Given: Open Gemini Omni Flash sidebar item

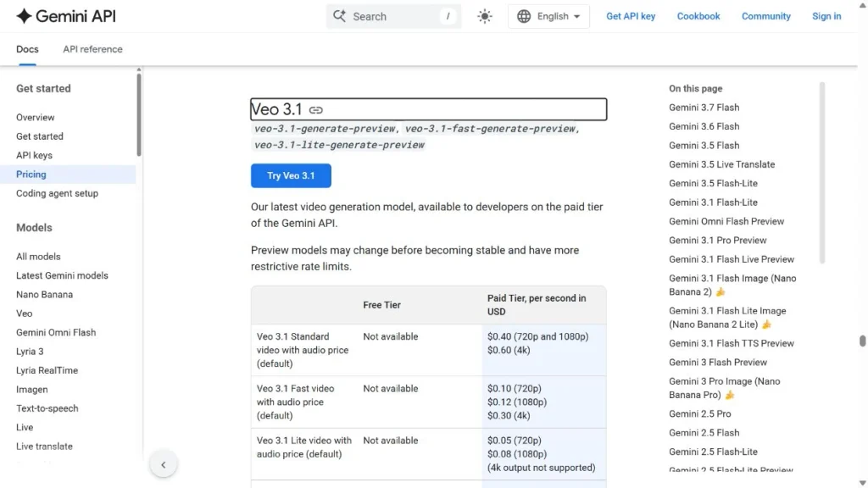Looking at the screenshot, I should click(56, 332).
